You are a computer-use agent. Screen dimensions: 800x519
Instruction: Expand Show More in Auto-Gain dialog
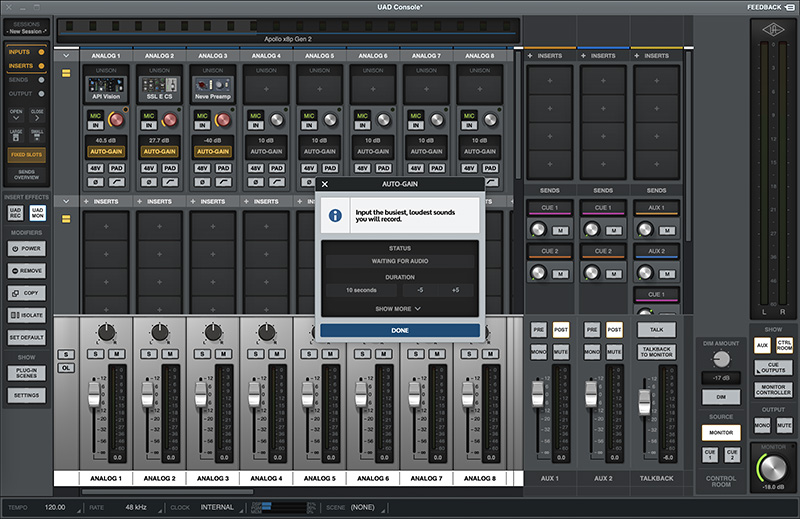point(398,309)
